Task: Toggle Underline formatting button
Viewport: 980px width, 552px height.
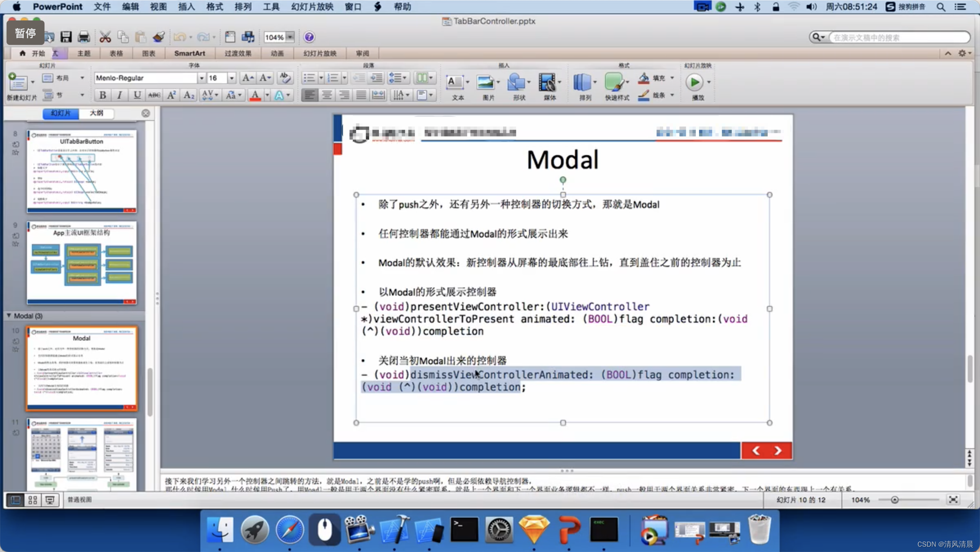Action: click(137, 95)
